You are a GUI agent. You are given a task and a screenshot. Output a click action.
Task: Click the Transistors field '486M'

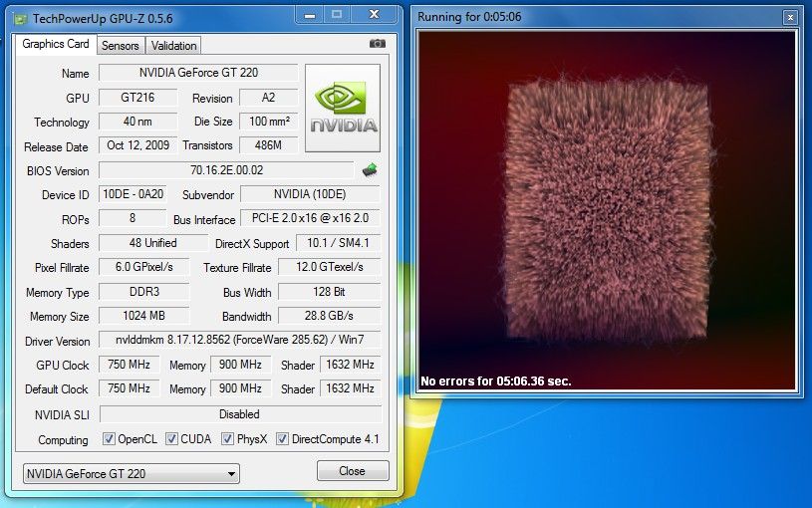click(x=268, y=145)
